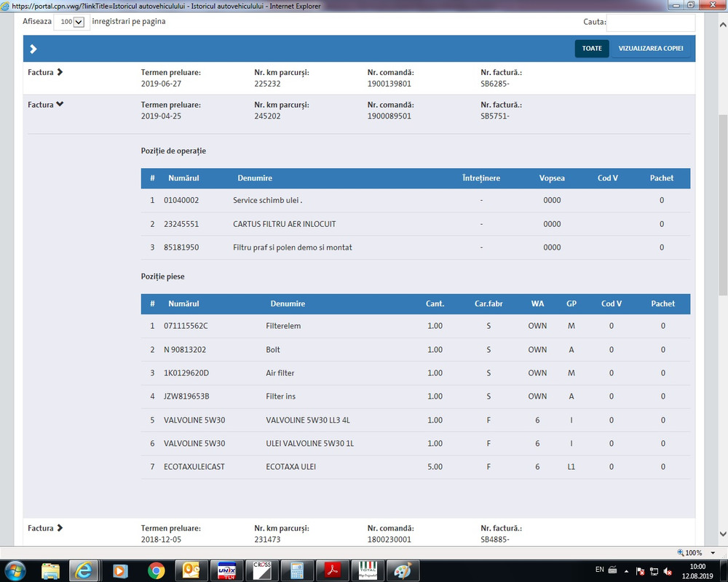Switch to Internet Explorer in the taskbar

coord(84,570)
